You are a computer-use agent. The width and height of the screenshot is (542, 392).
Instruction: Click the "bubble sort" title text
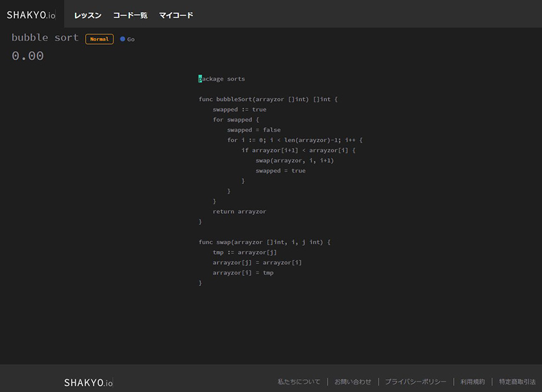(x=45, y=38)
